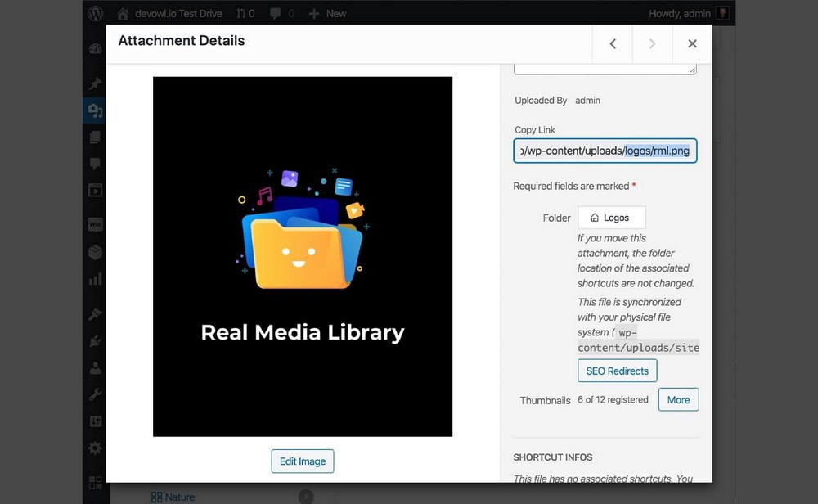818x504 pixels.
Task: Open the WordPress logo menu
Action: 96,13
